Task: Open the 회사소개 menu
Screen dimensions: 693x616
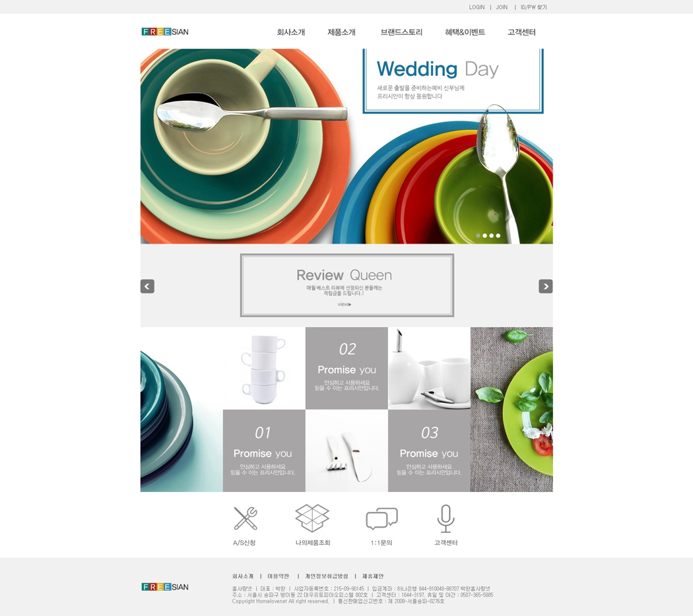Action: coord(291,32)
